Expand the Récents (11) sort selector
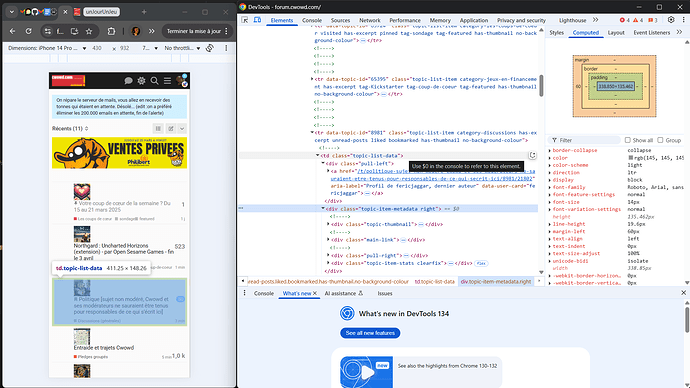The height and width of the screenshot is (388, 690). pyautogui.click(x=70, y=128)
